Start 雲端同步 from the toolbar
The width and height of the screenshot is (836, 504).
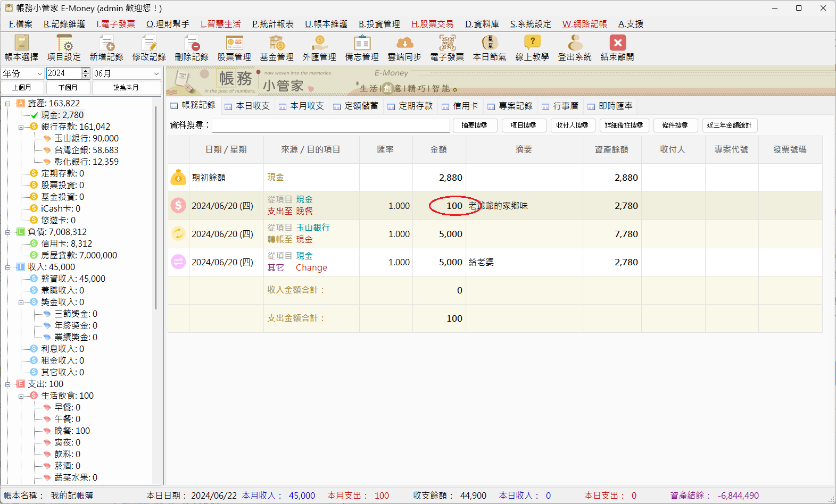404,48
